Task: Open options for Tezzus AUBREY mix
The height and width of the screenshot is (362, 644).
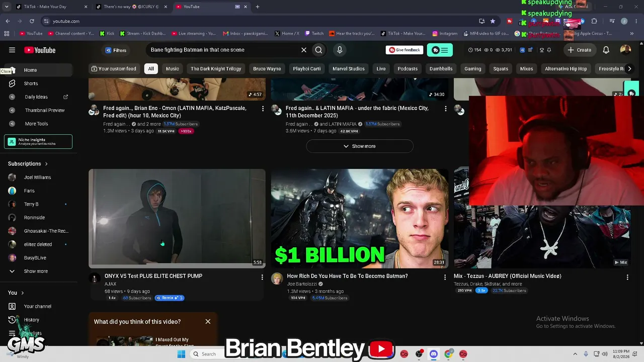Action: (x=627, y=277)
